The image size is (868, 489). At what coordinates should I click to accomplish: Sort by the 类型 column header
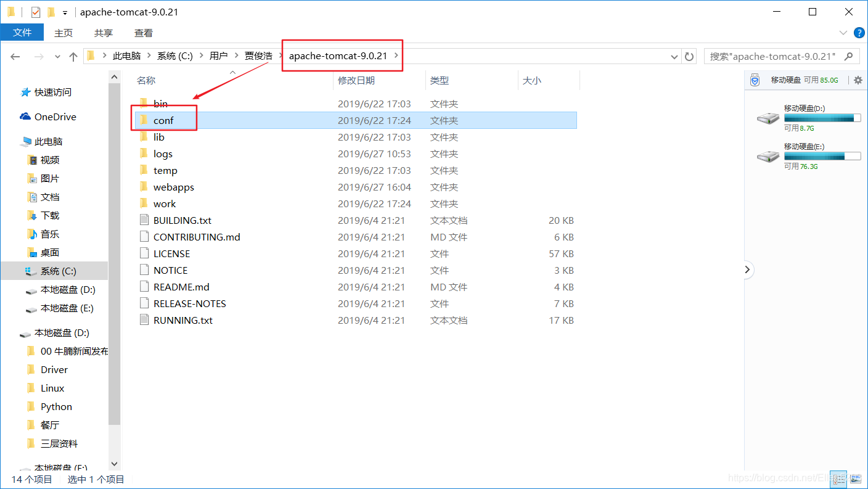(x=440, y=81)
